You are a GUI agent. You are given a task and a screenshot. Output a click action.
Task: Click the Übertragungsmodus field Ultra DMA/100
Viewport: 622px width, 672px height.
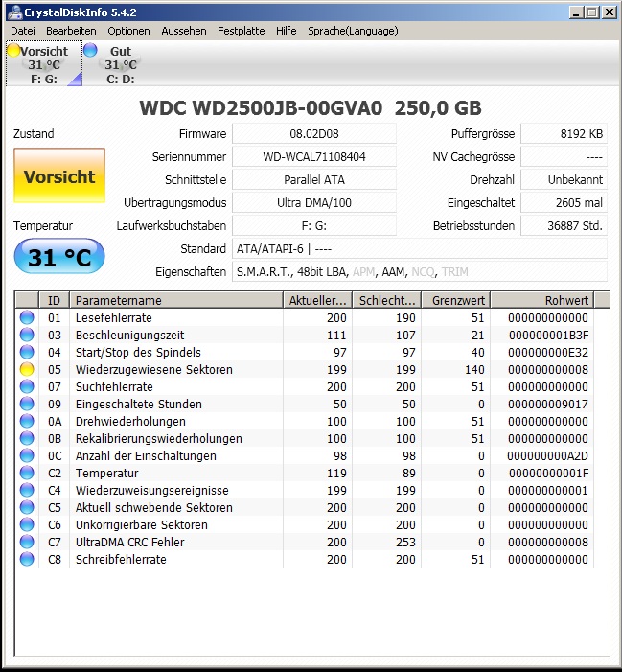314,202
